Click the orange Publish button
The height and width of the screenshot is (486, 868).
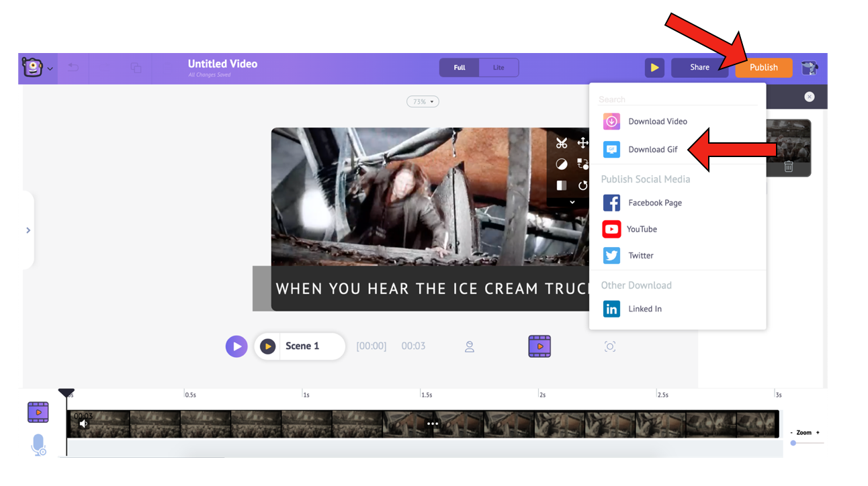tap(763, 67)
